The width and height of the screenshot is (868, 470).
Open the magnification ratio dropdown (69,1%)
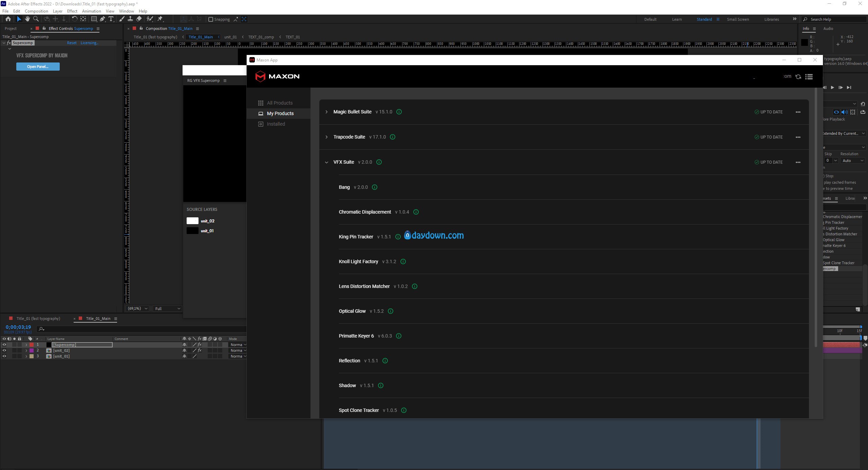pyautogui.click(x=137, y=308)
